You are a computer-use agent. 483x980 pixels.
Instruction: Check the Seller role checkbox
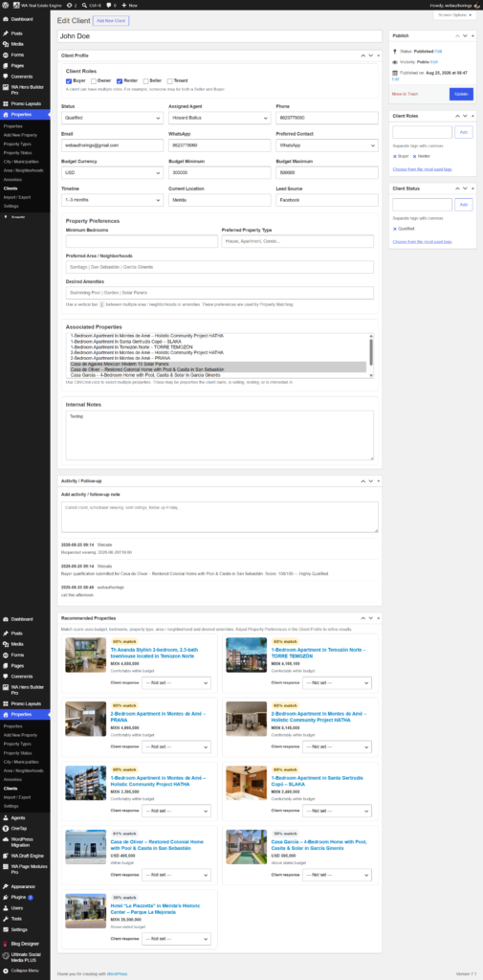point(145,80)
